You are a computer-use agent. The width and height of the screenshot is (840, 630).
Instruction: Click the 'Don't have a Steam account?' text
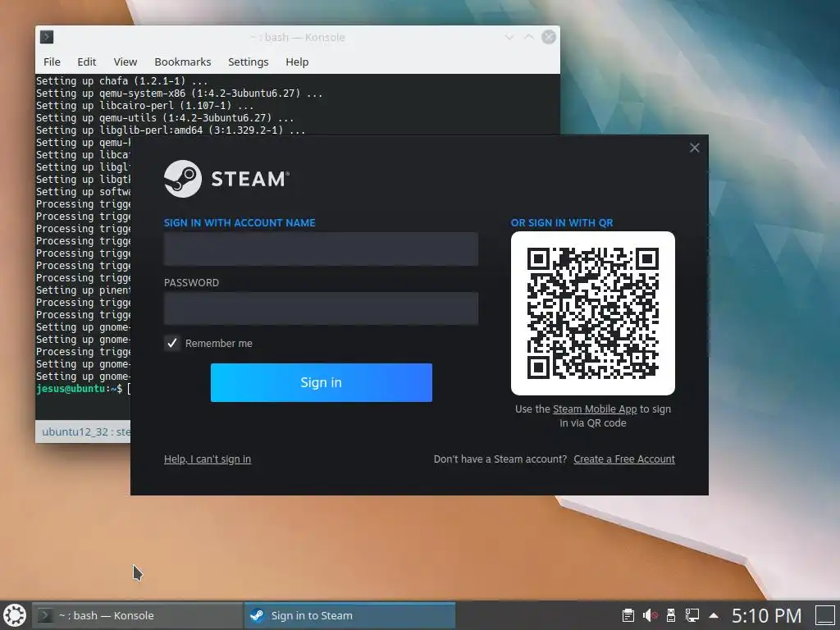tap(500, 459)
